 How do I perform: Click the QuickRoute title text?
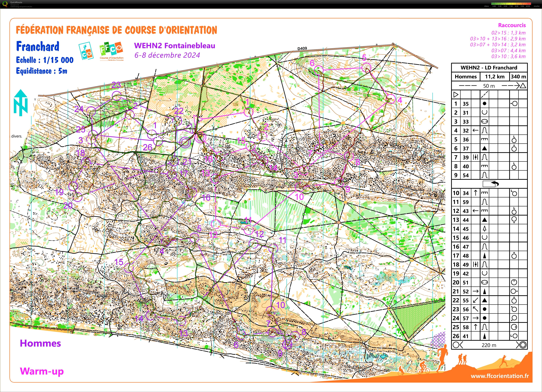(16, 2)
